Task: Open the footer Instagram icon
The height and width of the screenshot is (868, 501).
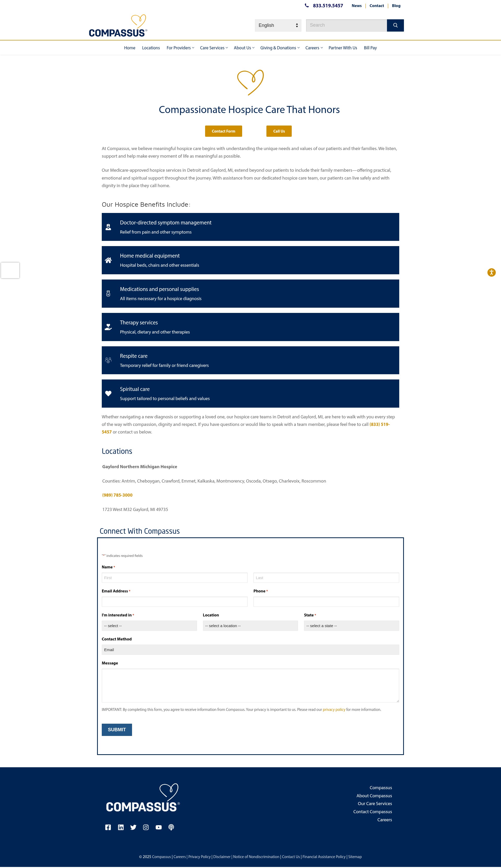Action: tap(146, 827)
